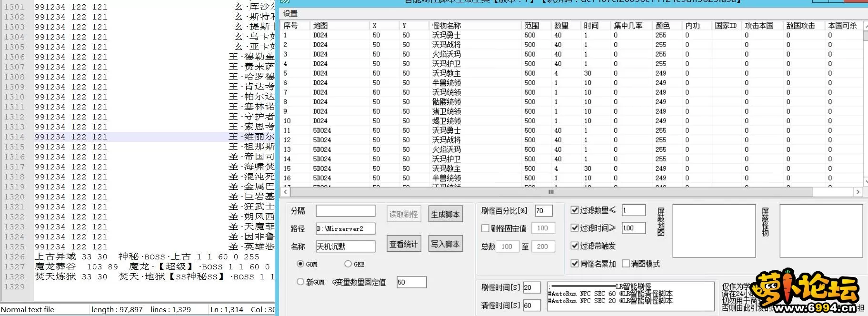Click the 读取刷怪 button

pyautogui.click(x=404, y=214)
